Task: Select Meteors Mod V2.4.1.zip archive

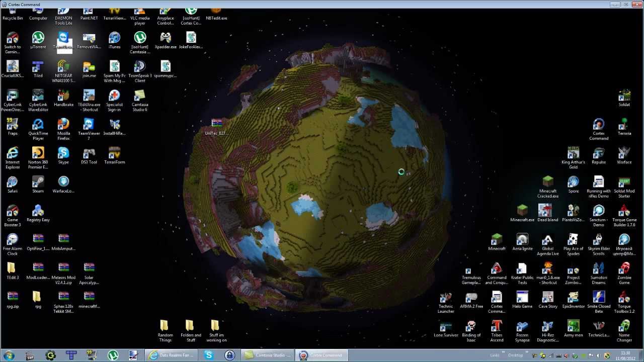Action: 63,273
